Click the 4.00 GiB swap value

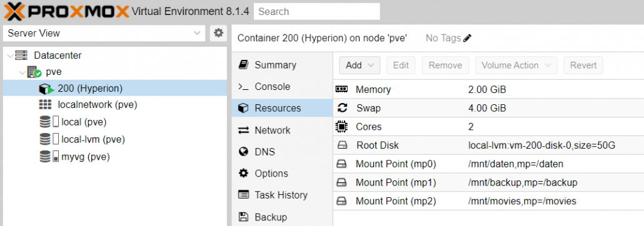click(487, 108)
